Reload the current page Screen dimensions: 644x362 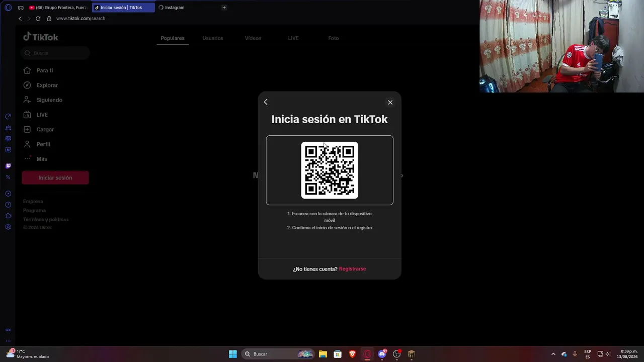[x=38, y=19]
